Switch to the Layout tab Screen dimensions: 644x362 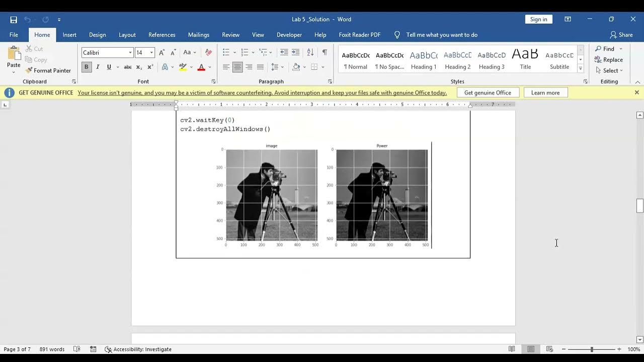(x=127, y=35)
